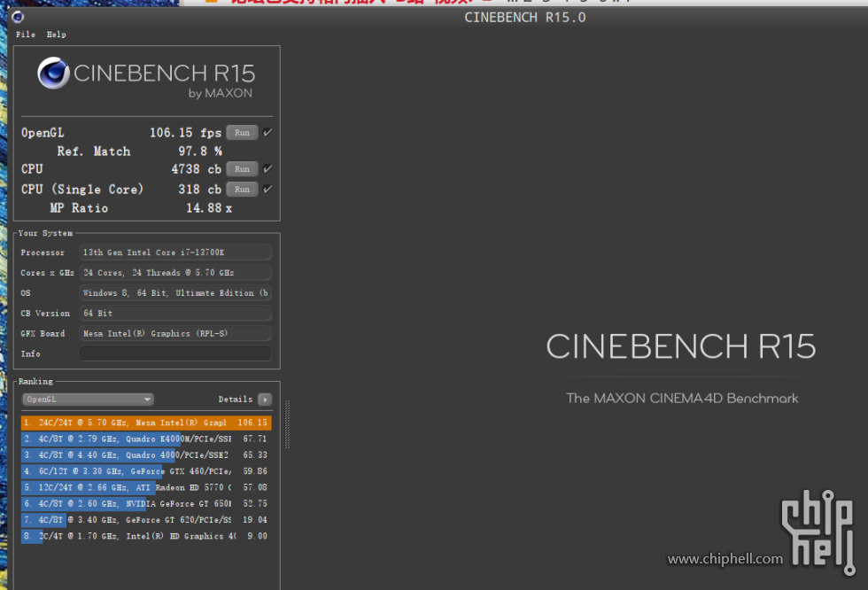Select ranking entry 4 GeForce GTX 460
The width and height of the screenshot is (868, 590).
(146, 471)
